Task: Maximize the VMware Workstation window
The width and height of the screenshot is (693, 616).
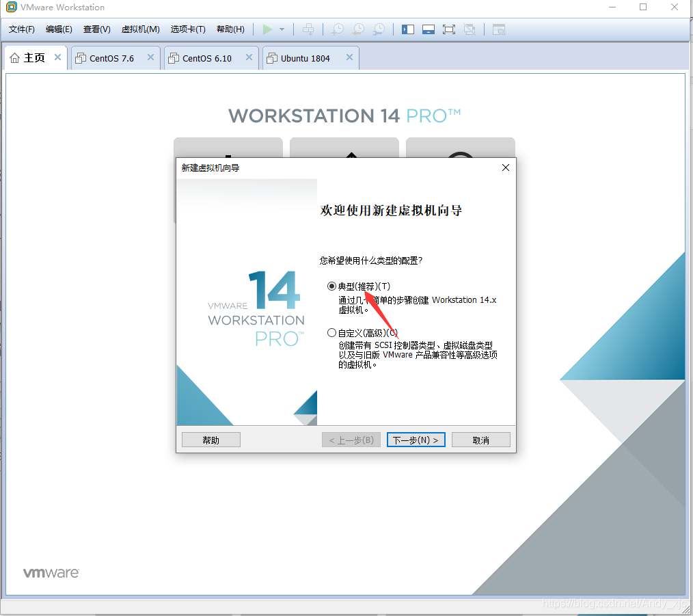Action: click(643, 7)
